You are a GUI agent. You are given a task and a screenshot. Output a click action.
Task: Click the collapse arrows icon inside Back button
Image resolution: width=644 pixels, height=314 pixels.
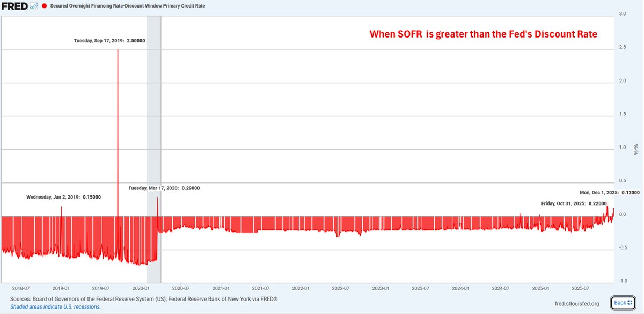(x=629, y=302)
